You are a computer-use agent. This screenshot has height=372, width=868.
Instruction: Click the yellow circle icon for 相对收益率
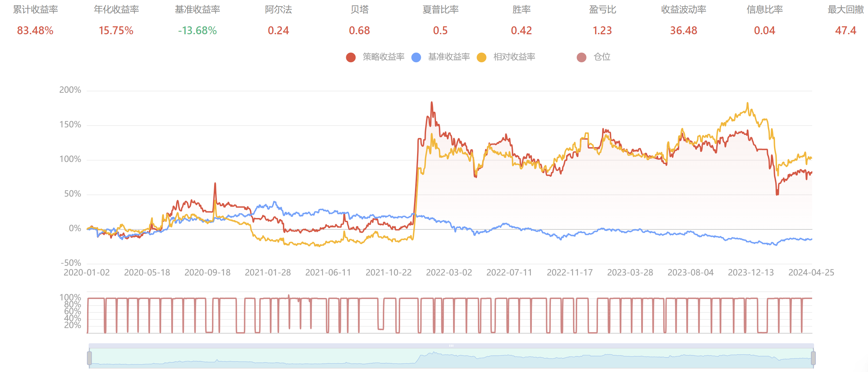481,57
